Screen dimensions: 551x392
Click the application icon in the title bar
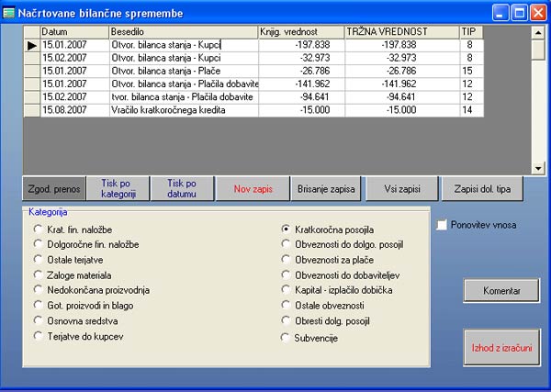tap(10, 13)
